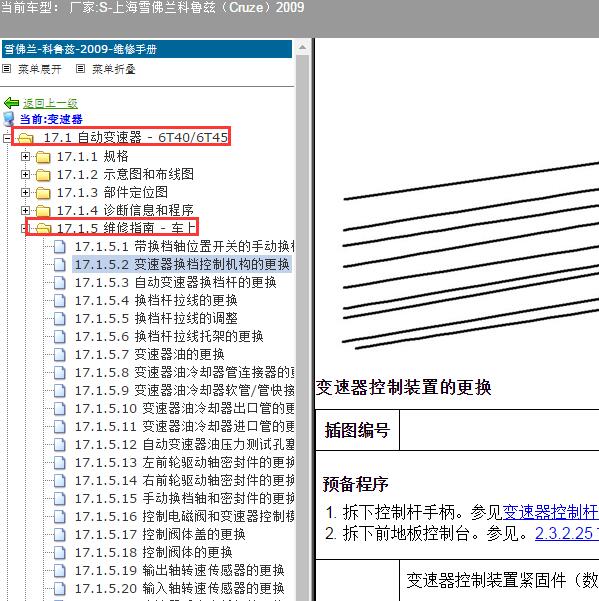This screenshot has height=601, width=599.
Task: Click the 菜单折叠 menu collapse button
Action: click(x=106, y=69)
